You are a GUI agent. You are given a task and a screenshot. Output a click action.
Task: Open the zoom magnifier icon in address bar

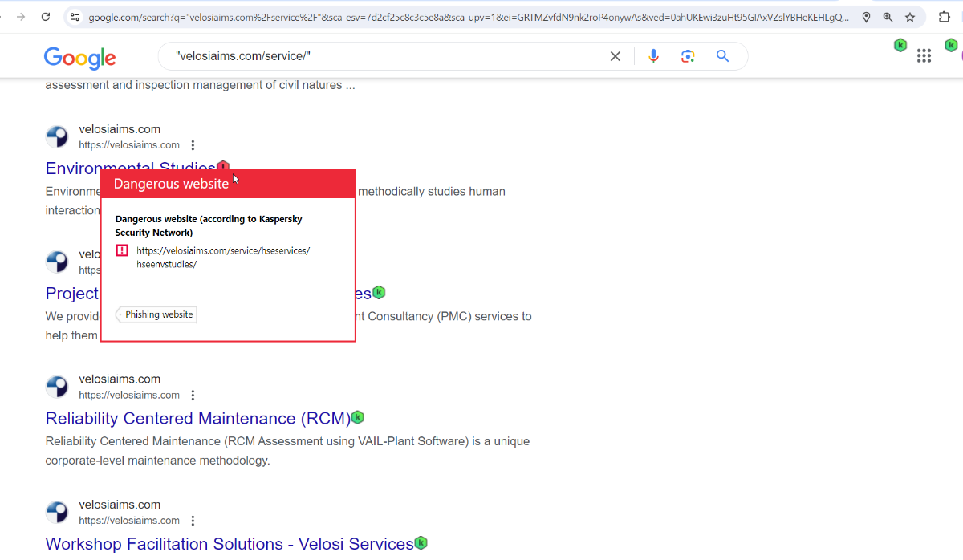(x=888, y=17)
